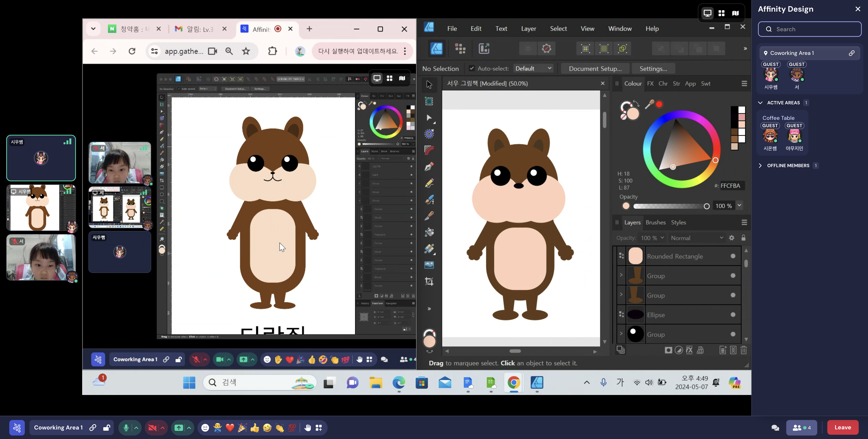This screenshot has height=439, width=868.
Task: Click the Document Setup... button
Action: tap(595, 68)
